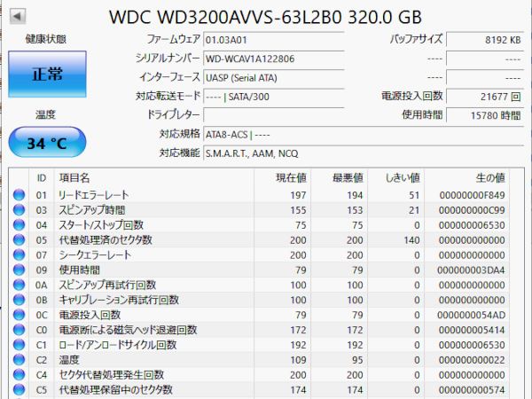
Task: Select the 代替処理済のセクタ数 attribute name
Action: point(106,240)
